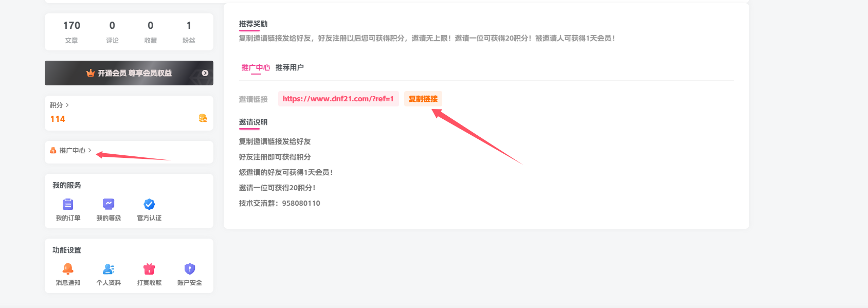This screenshot has width=868, height=308.
Task: Open the 个人资料 profile icon
Action: [109, 269]
